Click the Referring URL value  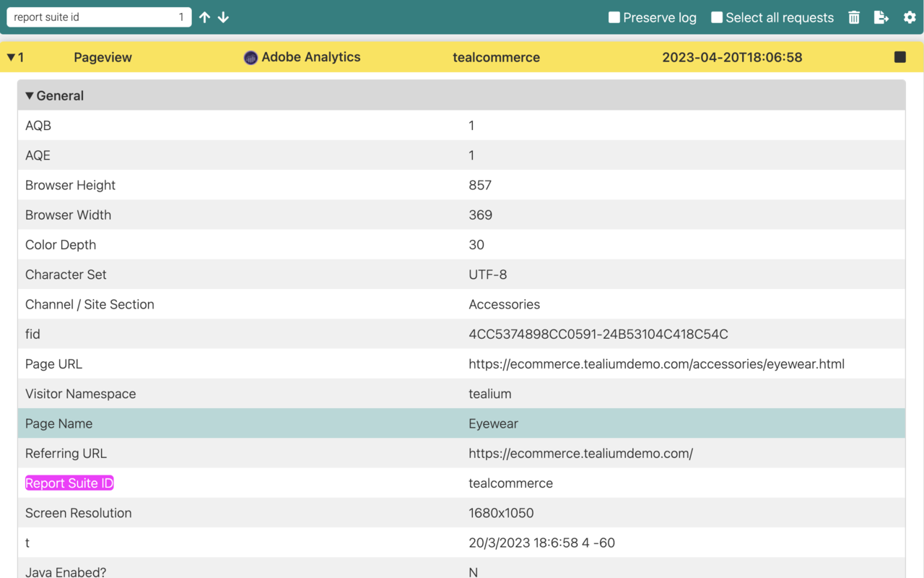[x=580, y=454]
